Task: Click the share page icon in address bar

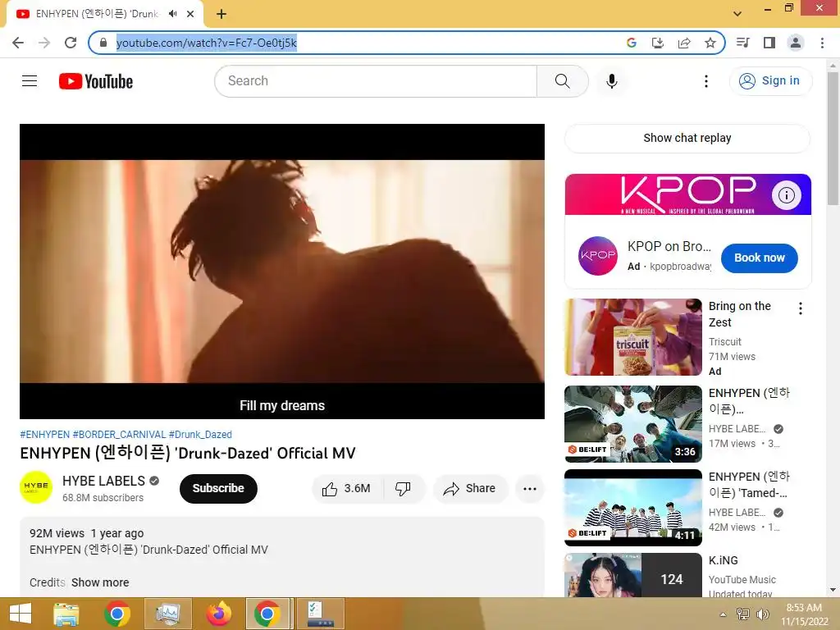Action: click(684, 43)
